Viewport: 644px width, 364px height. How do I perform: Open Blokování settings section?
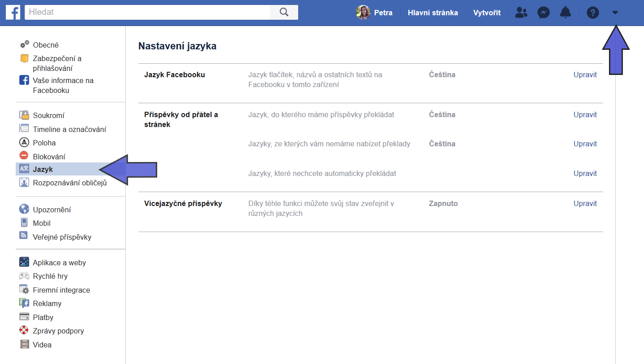pos(49,157)
